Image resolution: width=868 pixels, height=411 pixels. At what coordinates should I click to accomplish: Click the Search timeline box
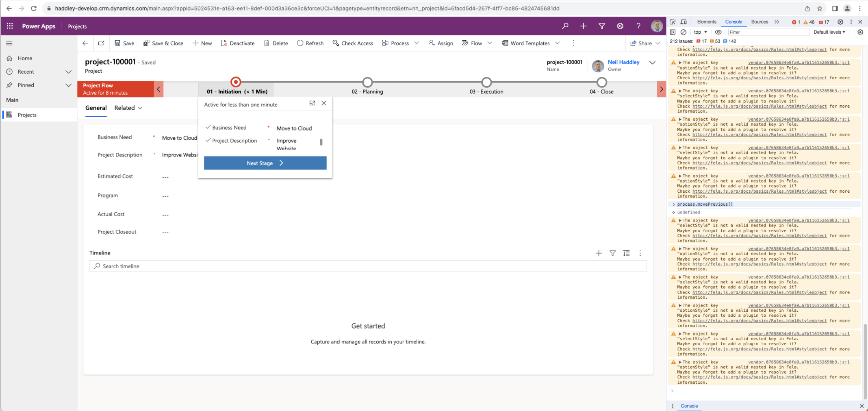(x=368, y=266)
